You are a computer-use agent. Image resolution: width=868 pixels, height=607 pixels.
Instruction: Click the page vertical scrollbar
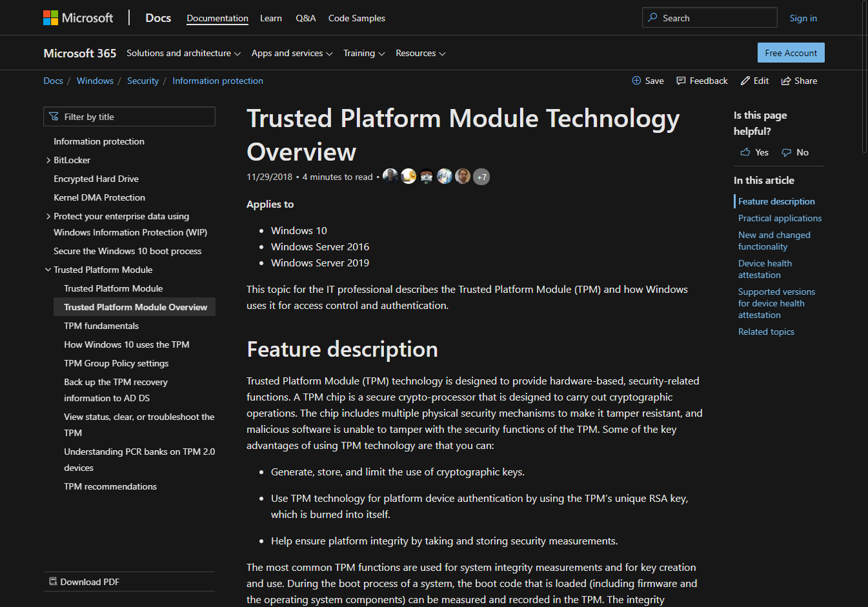click(x=865, y=77)
